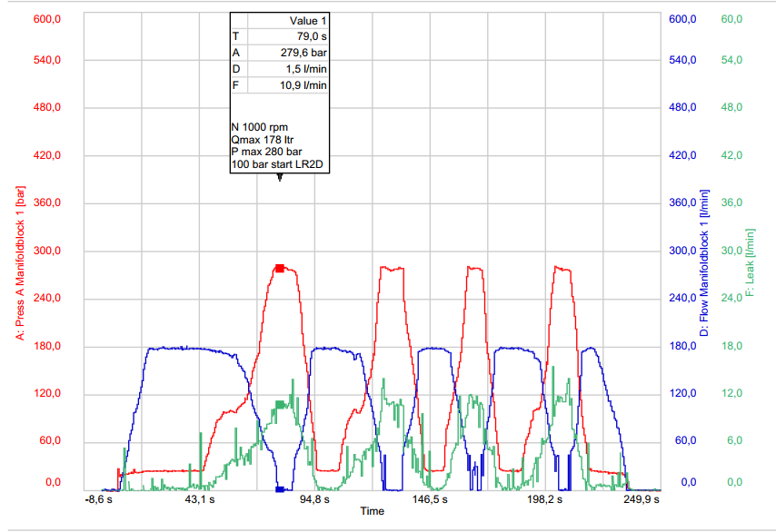This screenshot has width=776, height=532.
Task: Click the red pressure marker on curve peak
Action: click(280, 268)
